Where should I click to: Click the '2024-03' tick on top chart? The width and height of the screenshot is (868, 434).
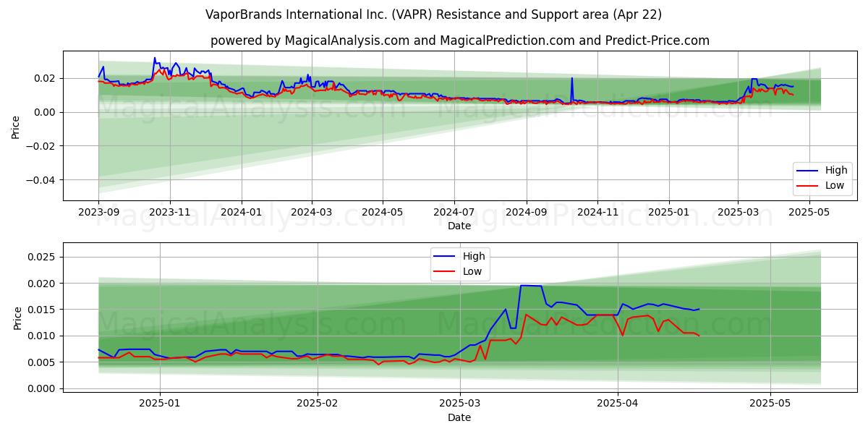click(x=312, y=211)
